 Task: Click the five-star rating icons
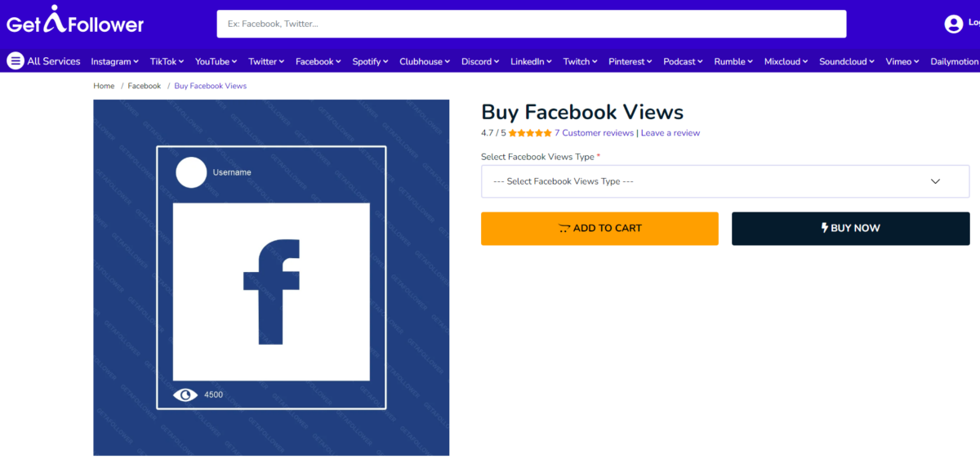(x=530, y=133)
